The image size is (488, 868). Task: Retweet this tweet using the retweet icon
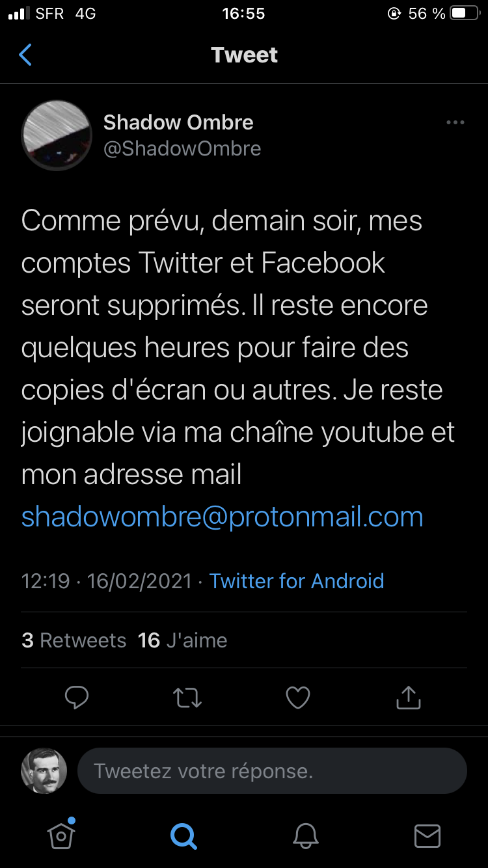click(x=187, y=698)
